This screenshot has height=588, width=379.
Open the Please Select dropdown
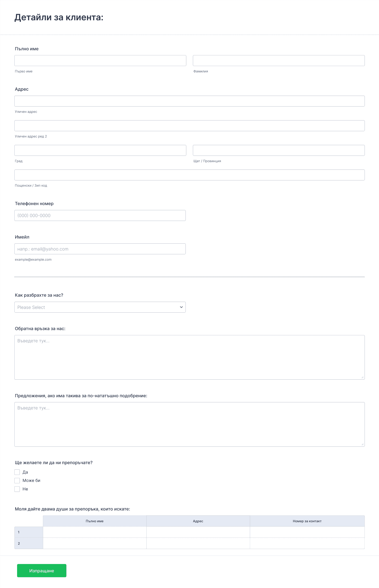click(x=100, y=307)
